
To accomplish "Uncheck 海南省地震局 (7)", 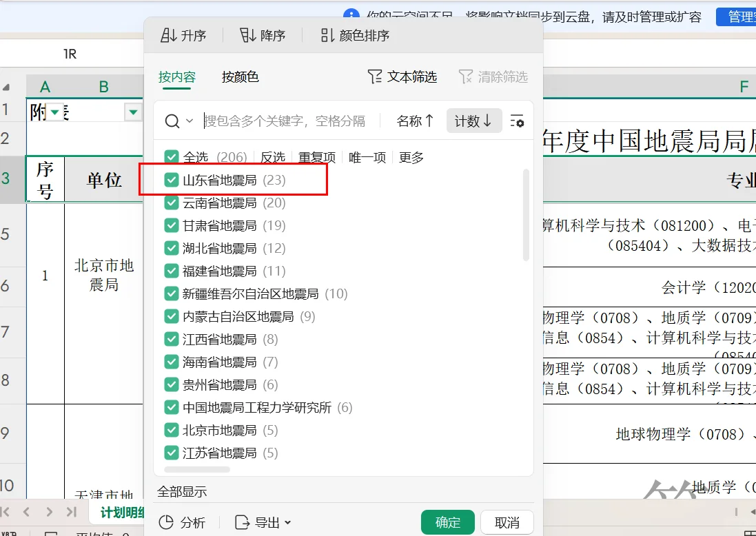I will point(172,362).
